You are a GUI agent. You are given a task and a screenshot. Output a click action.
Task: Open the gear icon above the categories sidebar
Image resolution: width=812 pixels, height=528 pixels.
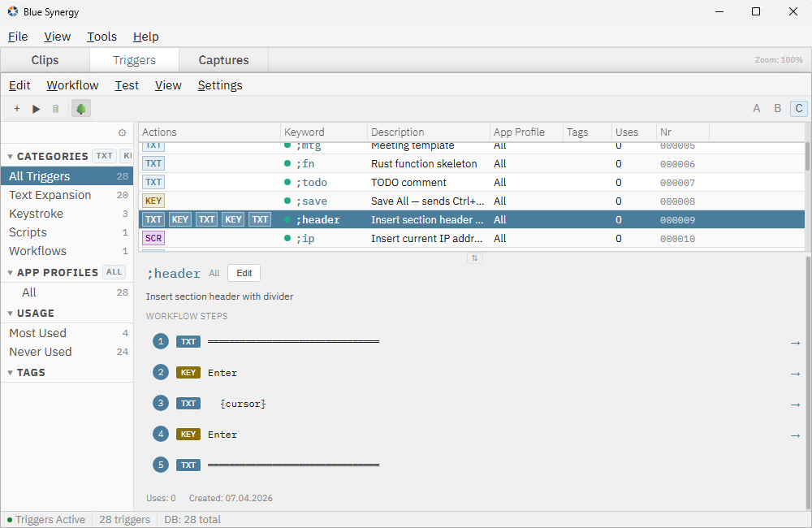click(123, 132)
